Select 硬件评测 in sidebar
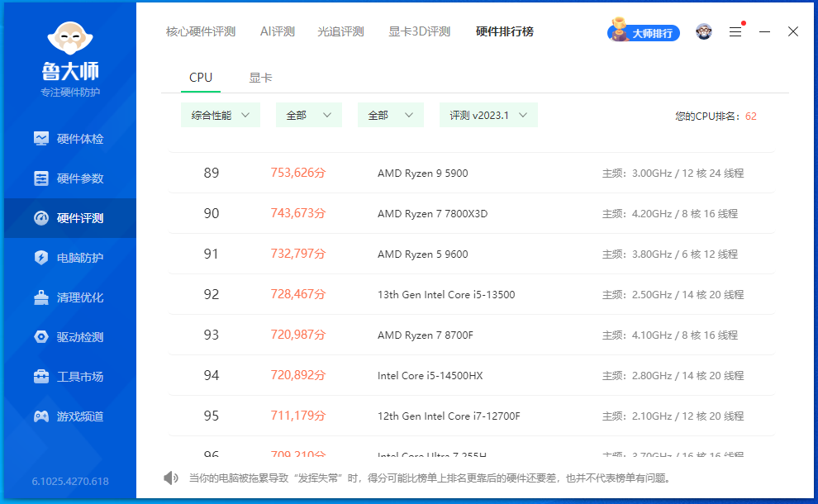This screenshot has height=504, width=818. click(70, 218)
